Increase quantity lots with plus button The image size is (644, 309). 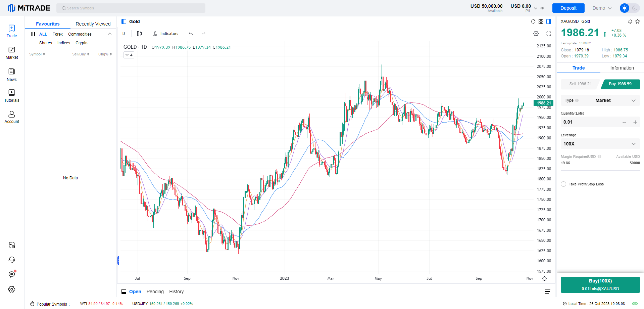pos(635,122)
